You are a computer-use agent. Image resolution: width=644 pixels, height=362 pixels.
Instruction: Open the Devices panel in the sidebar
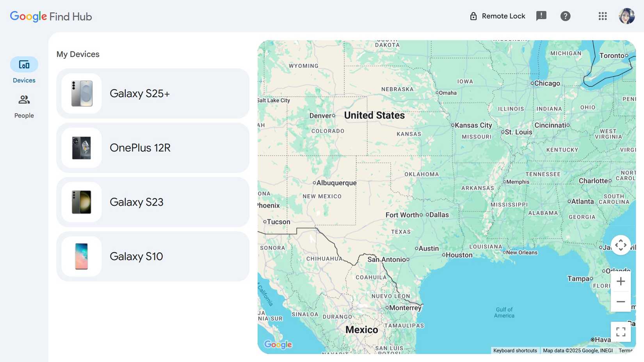point(24,69)
